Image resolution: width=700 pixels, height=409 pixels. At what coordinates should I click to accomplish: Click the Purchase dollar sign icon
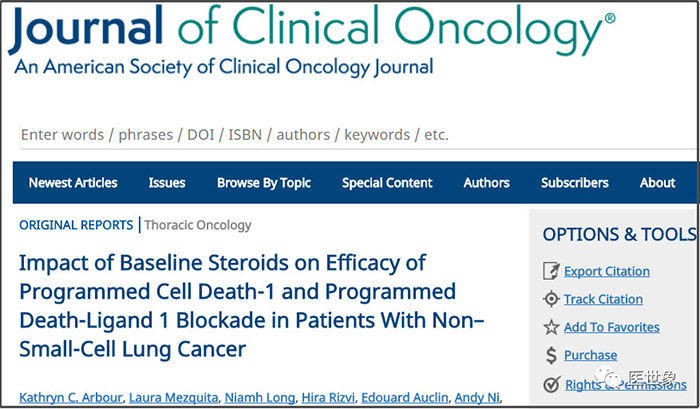tap(551, 355)
